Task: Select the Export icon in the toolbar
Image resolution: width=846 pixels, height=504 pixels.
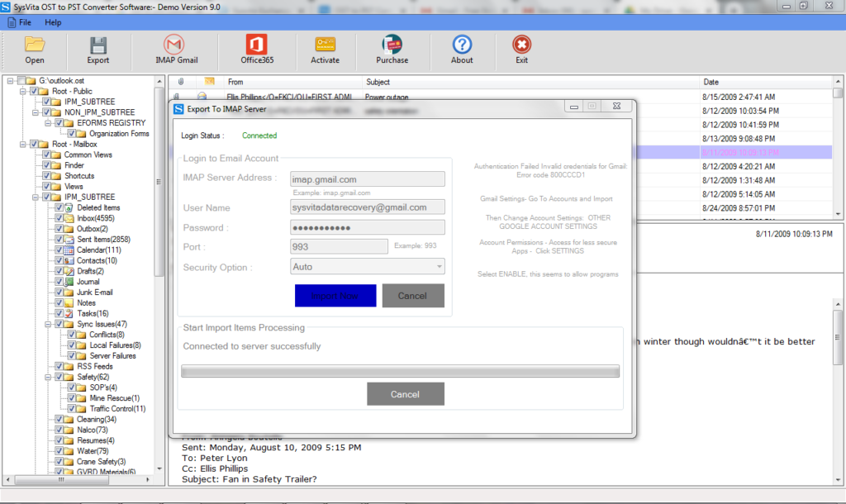Action: (97, 50)
